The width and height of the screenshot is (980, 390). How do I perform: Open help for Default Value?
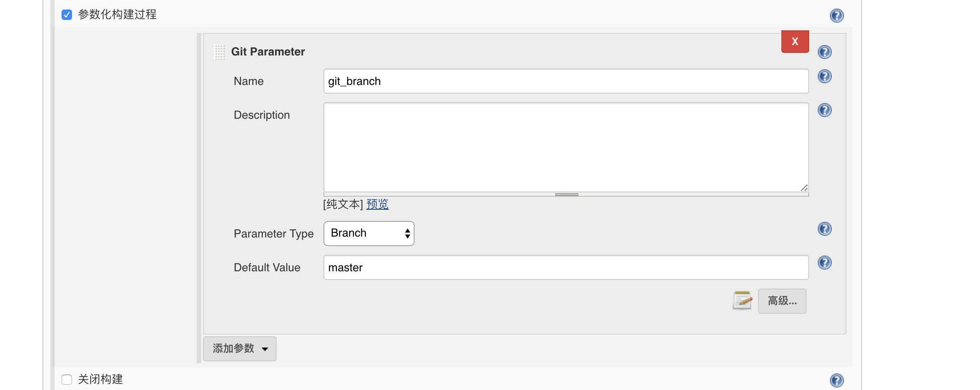point(825,262)
